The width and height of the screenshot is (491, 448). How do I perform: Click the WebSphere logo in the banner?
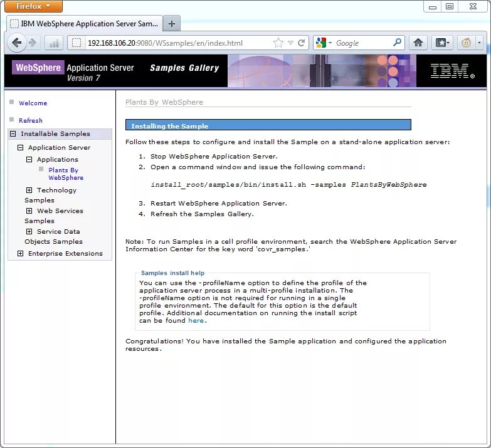click(x=38, y=67)
